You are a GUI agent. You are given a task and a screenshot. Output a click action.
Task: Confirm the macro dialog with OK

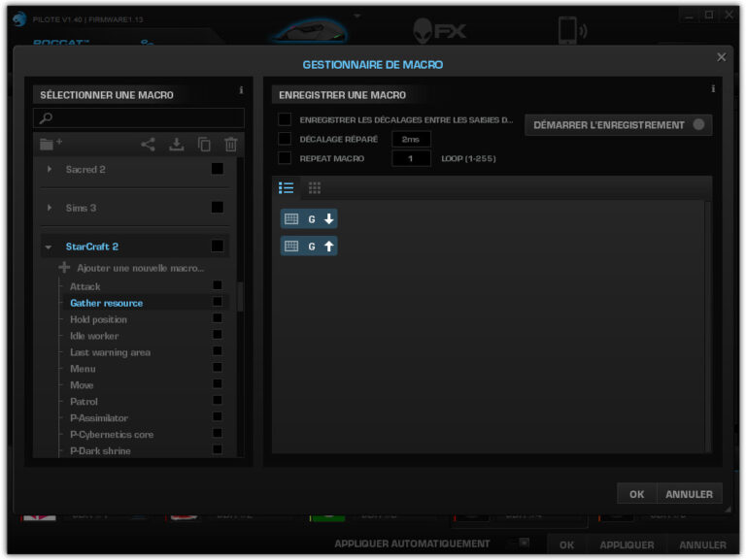(636, 494)
